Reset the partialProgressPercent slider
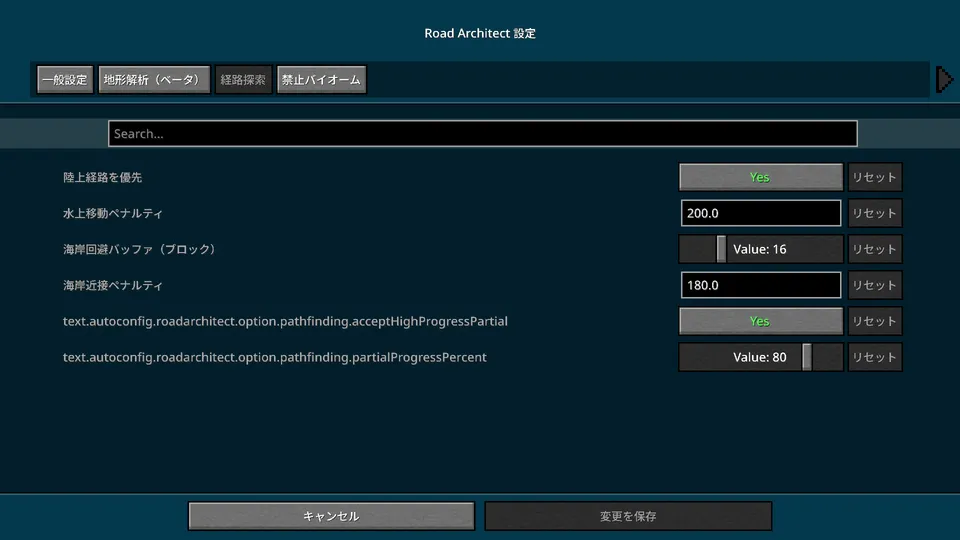Screen dimensions: 960x540 pos(874,357)
